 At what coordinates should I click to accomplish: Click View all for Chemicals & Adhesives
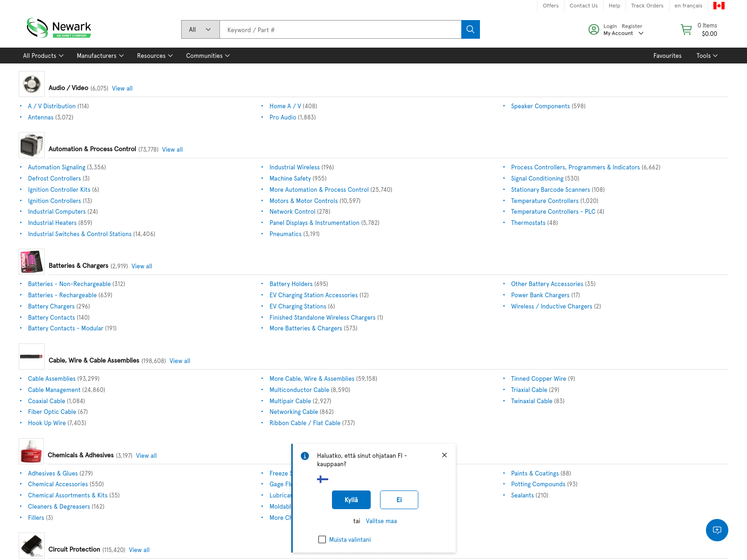tap(146, 455)
